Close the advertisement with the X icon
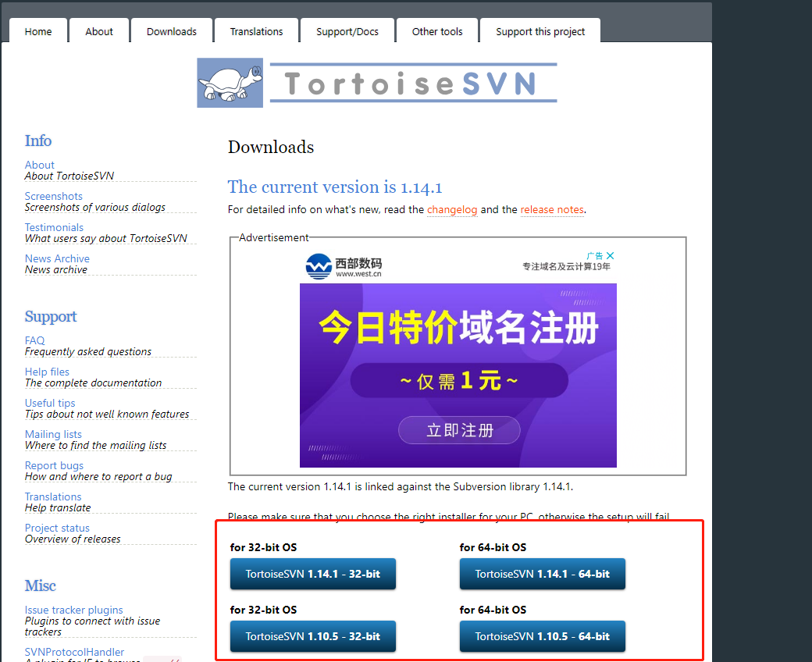 point(610,256)
